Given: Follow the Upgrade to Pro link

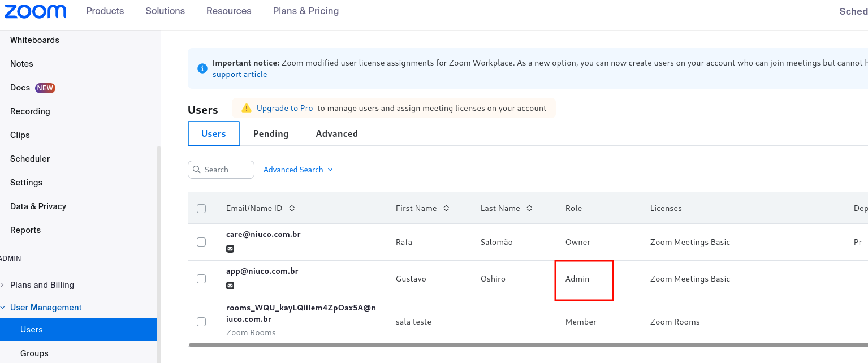Looking at the screenshot, I should [285, 108].
